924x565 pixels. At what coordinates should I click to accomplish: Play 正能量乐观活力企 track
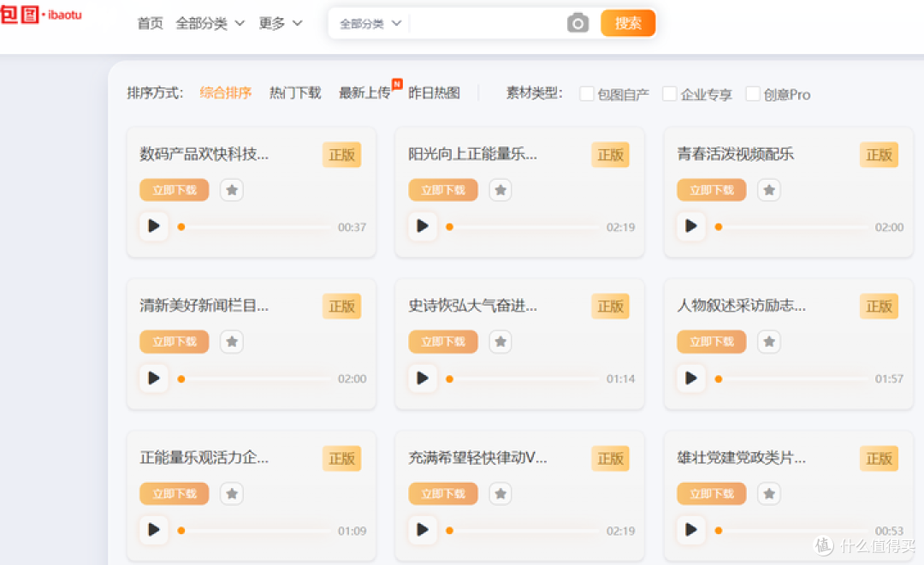(154, 530)
